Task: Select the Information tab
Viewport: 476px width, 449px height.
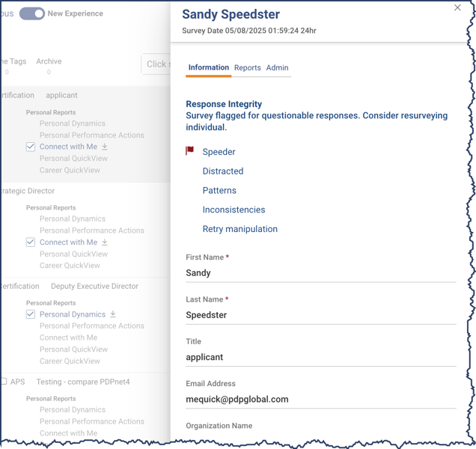Action: point(209,67)
